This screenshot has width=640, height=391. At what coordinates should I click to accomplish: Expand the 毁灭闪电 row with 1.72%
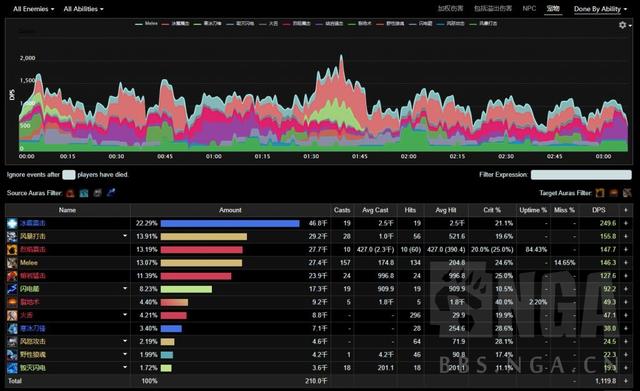point(125,367)
